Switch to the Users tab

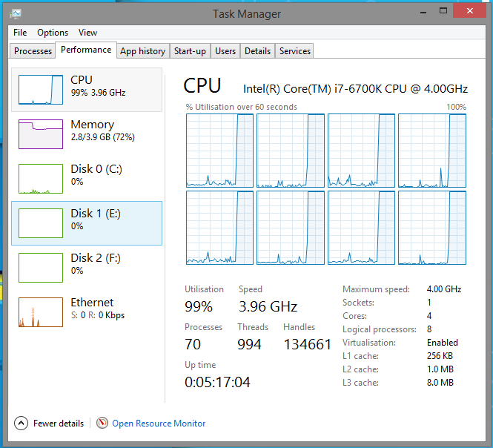click(x=225, y=51)
